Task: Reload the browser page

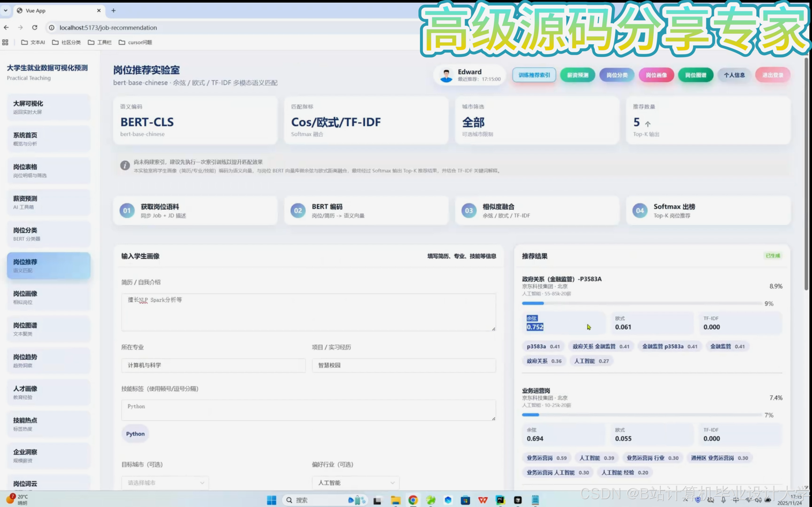Action: point(35,27)
